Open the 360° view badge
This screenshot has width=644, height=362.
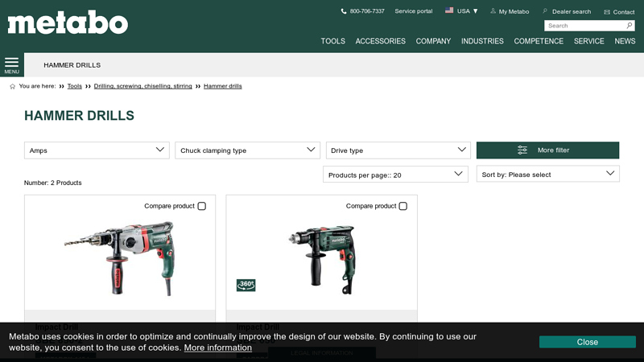coord(246,286)
